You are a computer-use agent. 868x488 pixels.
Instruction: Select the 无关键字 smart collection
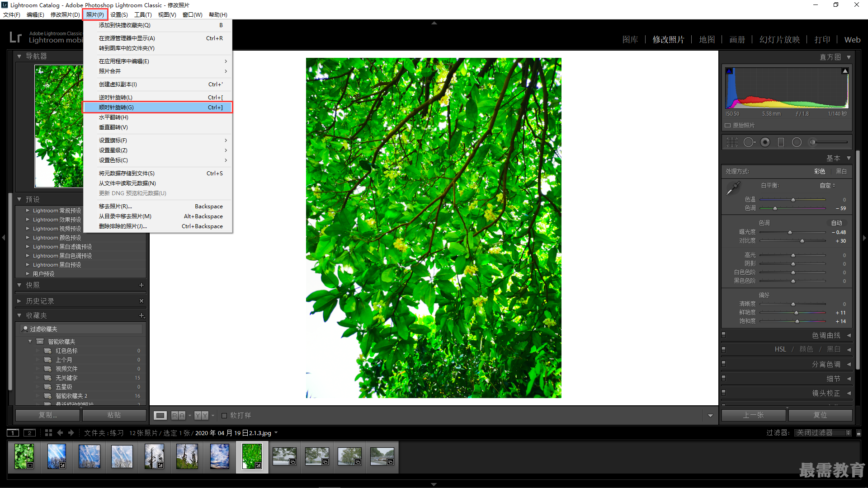coord(66,378)
